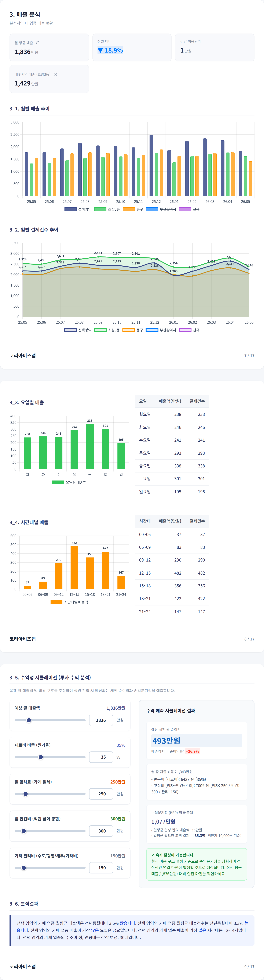Screen dimensions: 264x980
Task: Click the 월 평균 매출 1,836 만원 value
Action: (x=26, y=52)
